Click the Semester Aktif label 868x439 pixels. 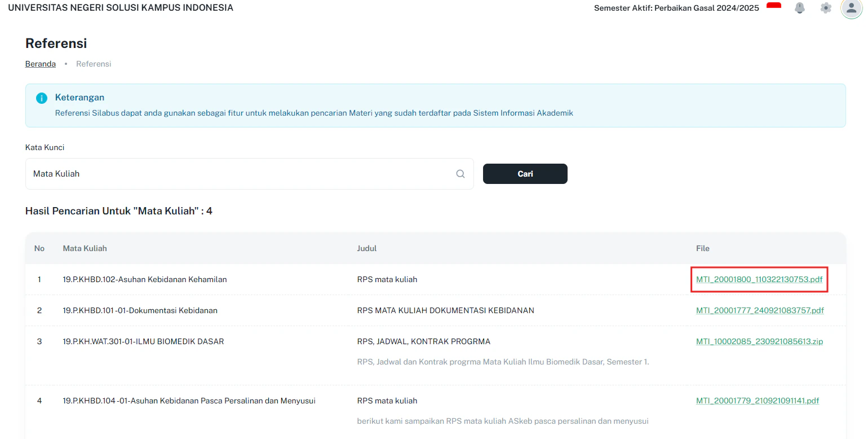pyautogui.click(x=676, y=8)
